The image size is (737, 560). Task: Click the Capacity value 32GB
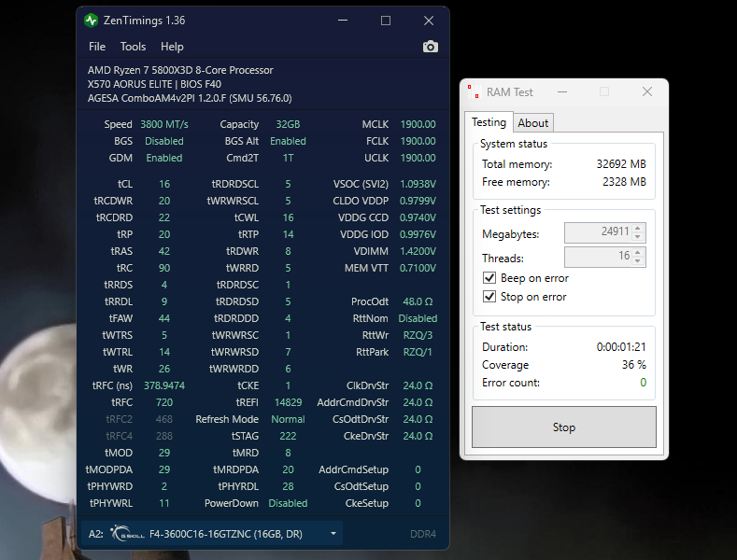click(288, 124)
